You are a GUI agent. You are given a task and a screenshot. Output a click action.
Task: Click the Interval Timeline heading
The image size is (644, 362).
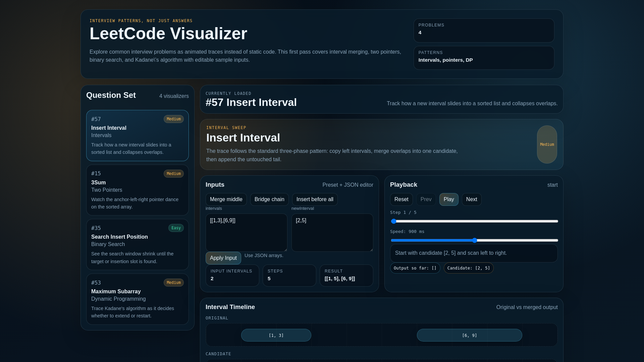tap(230, 307)
